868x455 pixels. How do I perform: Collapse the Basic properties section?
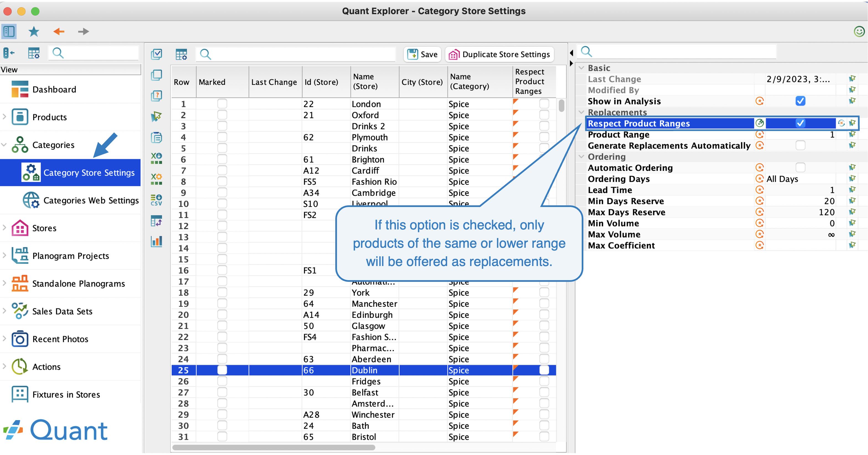pyautogui.click(x=581, y=68)
